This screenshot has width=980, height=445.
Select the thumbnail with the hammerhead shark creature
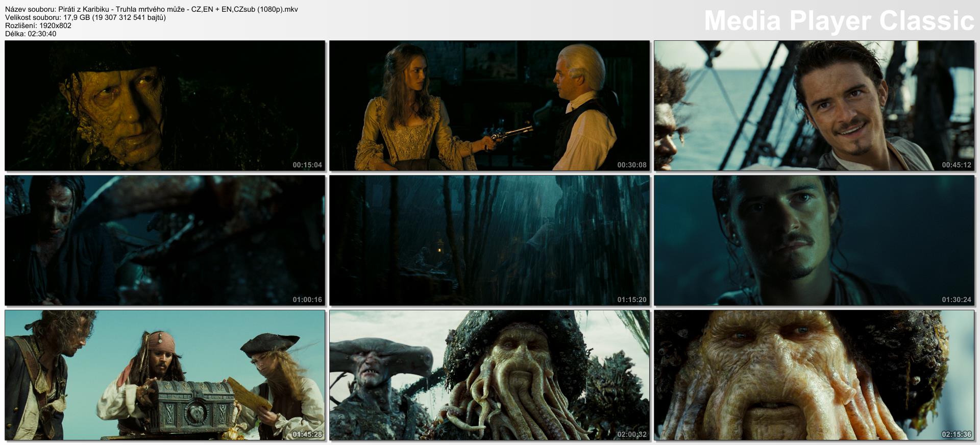tap(489, 375)
